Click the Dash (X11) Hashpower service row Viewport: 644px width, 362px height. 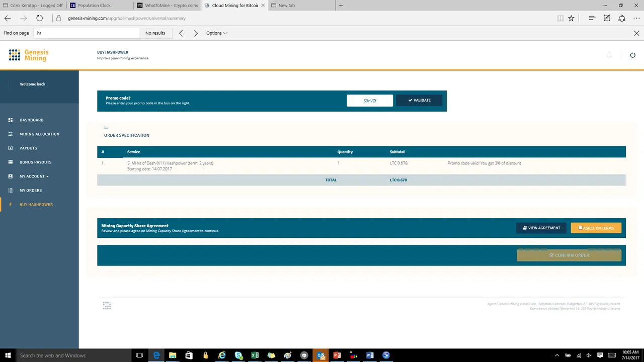coord(361,166)
